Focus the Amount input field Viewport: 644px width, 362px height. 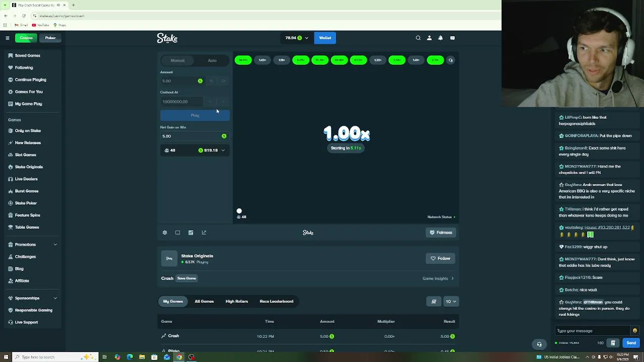pyautogui.click(x=182, y=81)
